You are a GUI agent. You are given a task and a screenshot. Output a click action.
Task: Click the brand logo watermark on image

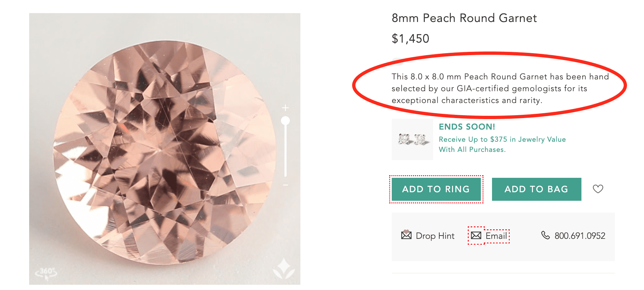(x=284, y=269)
